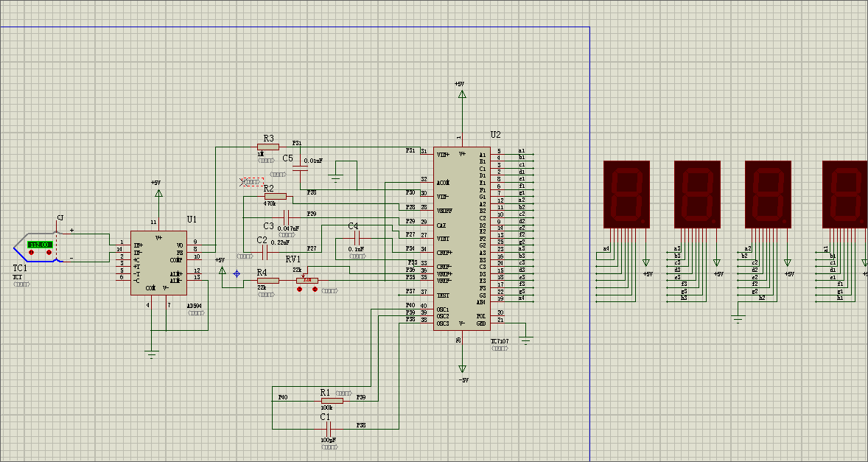The height and width of the screenshot is (462, 868).
Task: Click the AD594 chip U1
Action: pos(157,262)
